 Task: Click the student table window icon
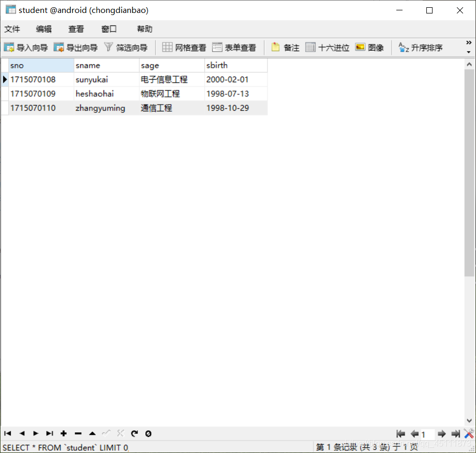tap(11, 10)
